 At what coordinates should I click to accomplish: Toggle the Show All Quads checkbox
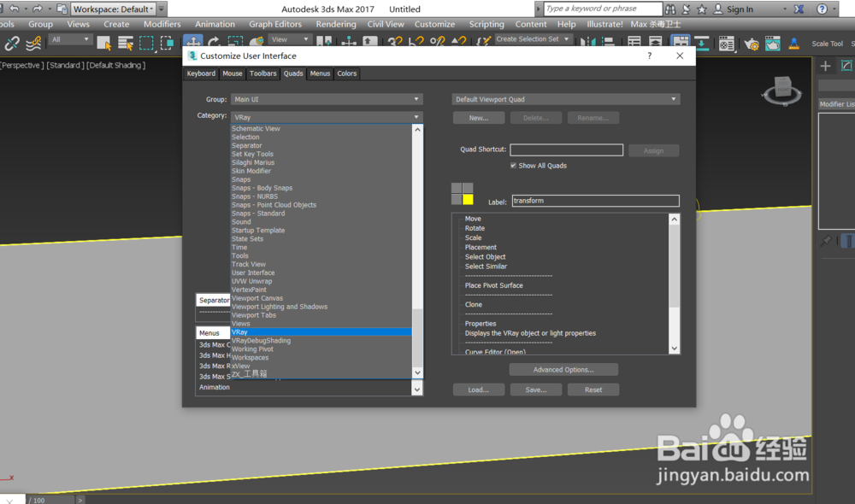[513, 165]
